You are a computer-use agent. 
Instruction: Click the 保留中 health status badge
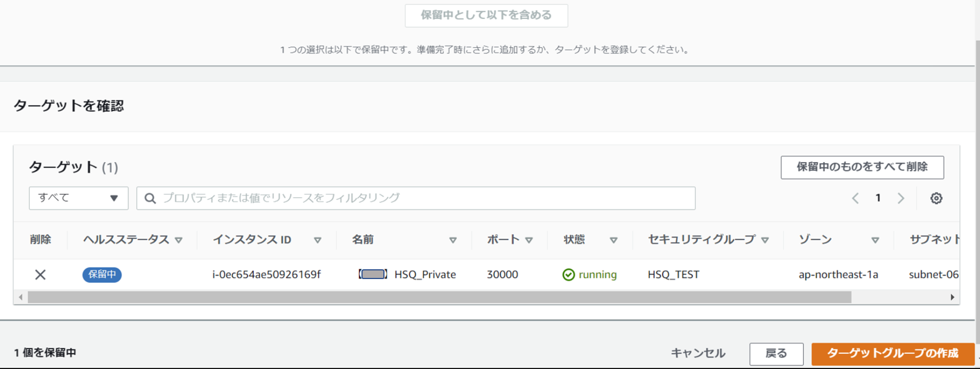point(102,274)
